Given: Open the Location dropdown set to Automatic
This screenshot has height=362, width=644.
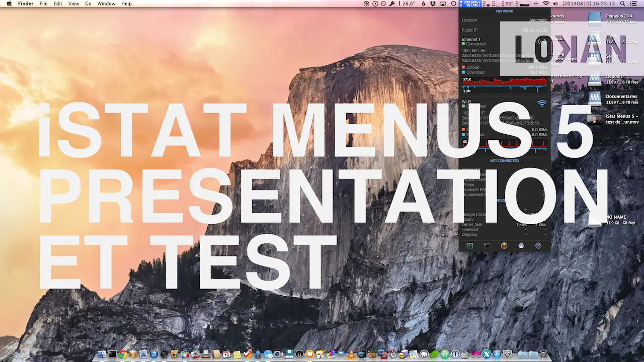Looking at the screenshot, I should (x=537, y=20).
